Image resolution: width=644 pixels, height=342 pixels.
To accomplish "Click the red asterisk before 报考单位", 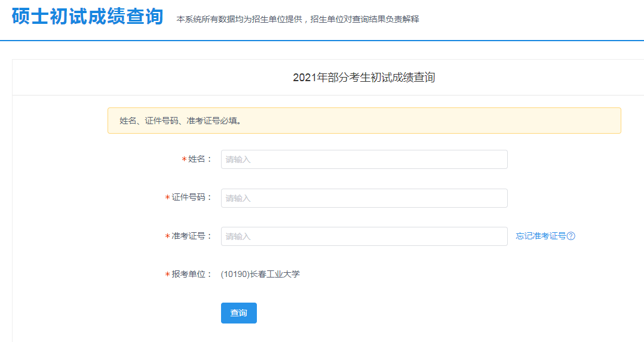I will [x=167, y=275].
